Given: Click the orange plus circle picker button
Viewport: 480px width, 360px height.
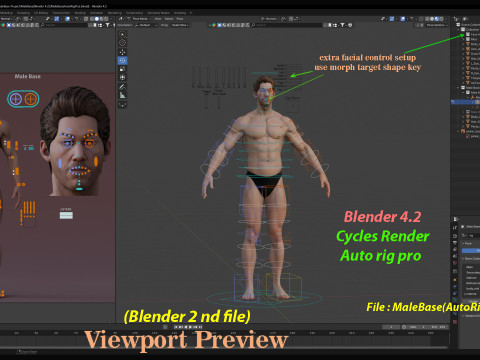Looking at the screenshot, I should 31,99.
